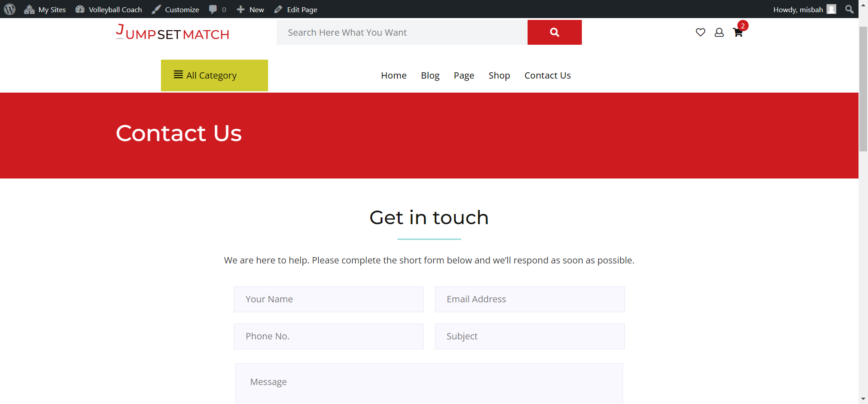Screen dimensions: 868x404
Task: Click the user account icon
Action: (719, 33)
